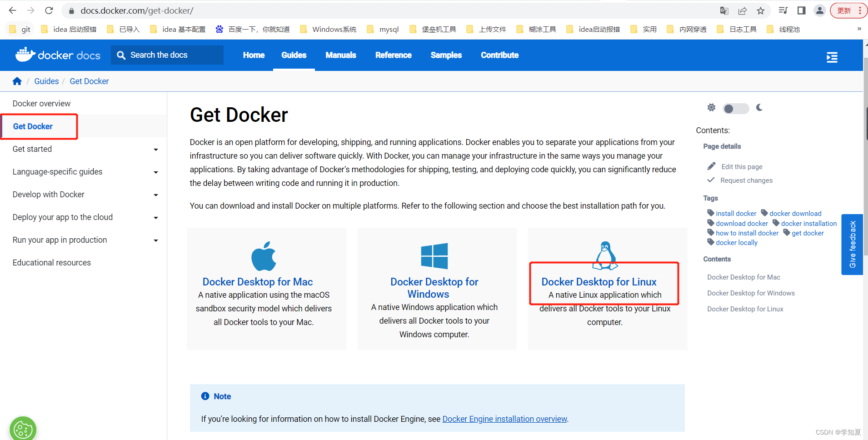Screen dimensions: 868x440
Task: Open the Reference nav tab
Action: (394, 55)
